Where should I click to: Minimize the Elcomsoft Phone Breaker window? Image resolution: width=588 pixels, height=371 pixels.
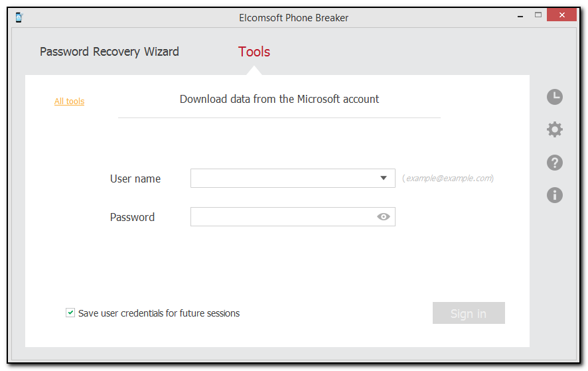(520, 16)
